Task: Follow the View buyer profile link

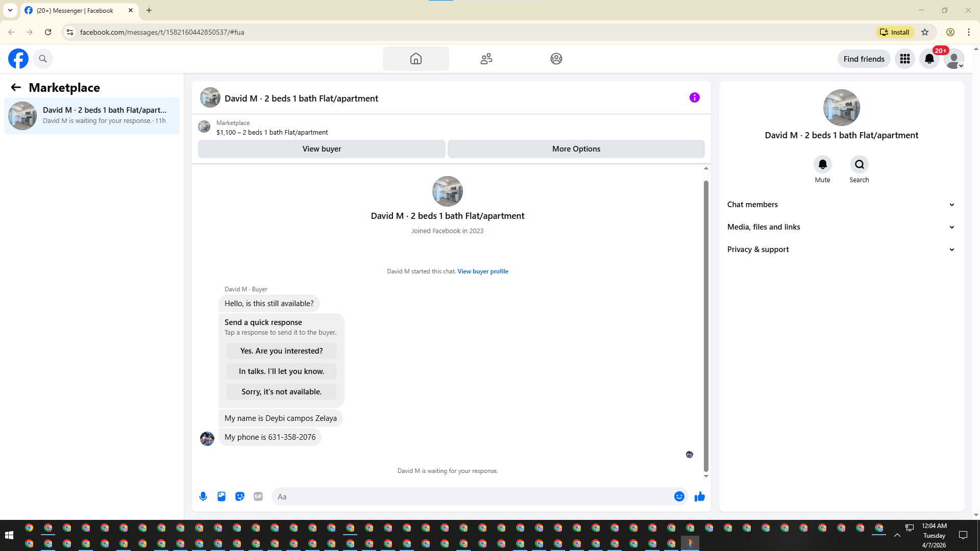Action: (x=483, y=271)
